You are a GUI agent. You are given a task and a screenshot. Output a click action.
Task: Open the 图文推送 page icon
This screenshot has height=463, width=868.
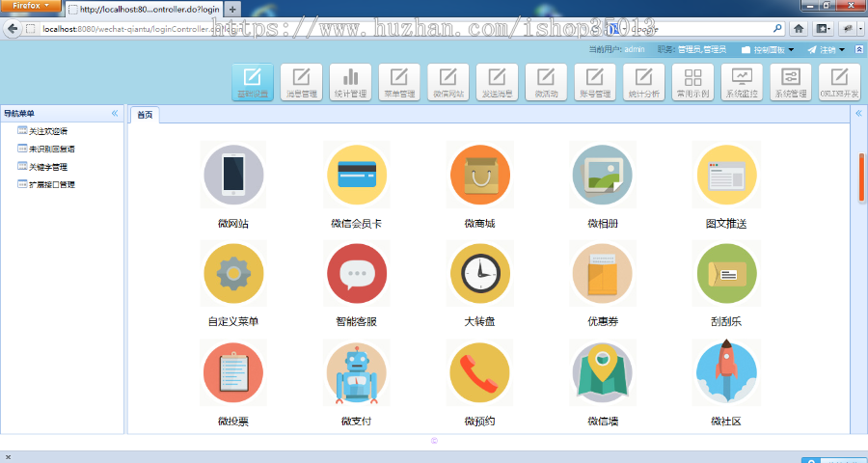pyautogui.click(x=726, y=175)
